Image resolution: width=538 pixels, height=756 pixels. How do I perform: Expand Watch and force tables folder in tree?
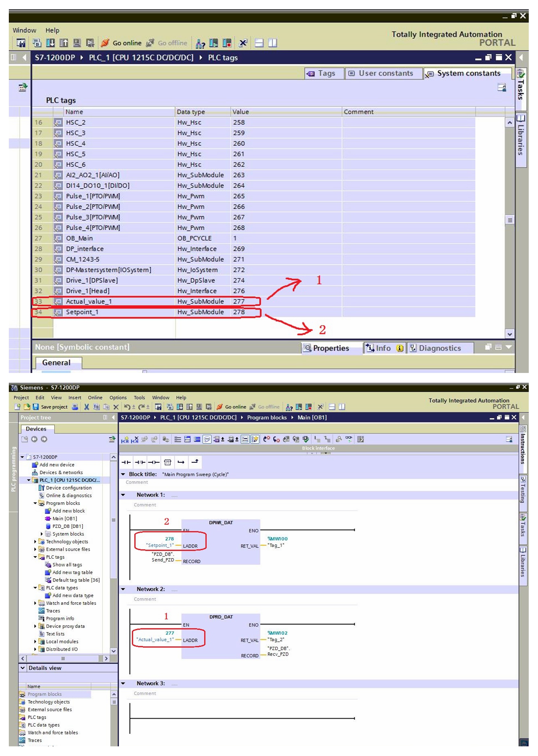tap(35, 603)
